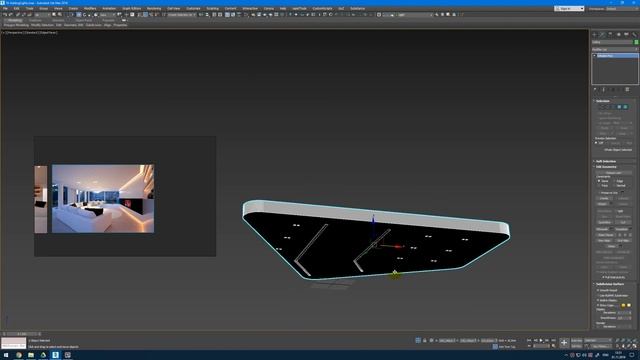Open the Modifier List dropdown
The image size is (640, 360).
pyautogui.click(x=615, y=49)
